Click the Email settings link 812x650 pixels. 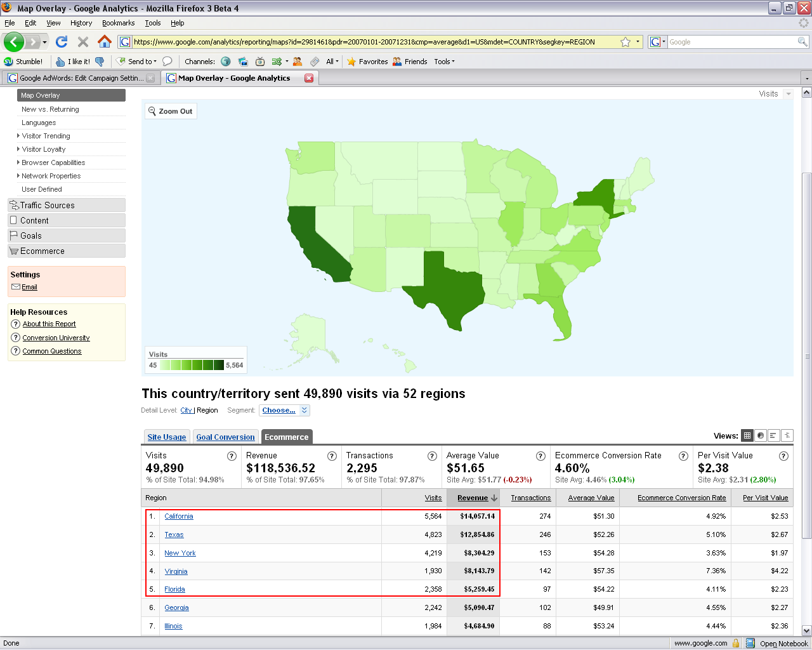(x=29, y=288)
